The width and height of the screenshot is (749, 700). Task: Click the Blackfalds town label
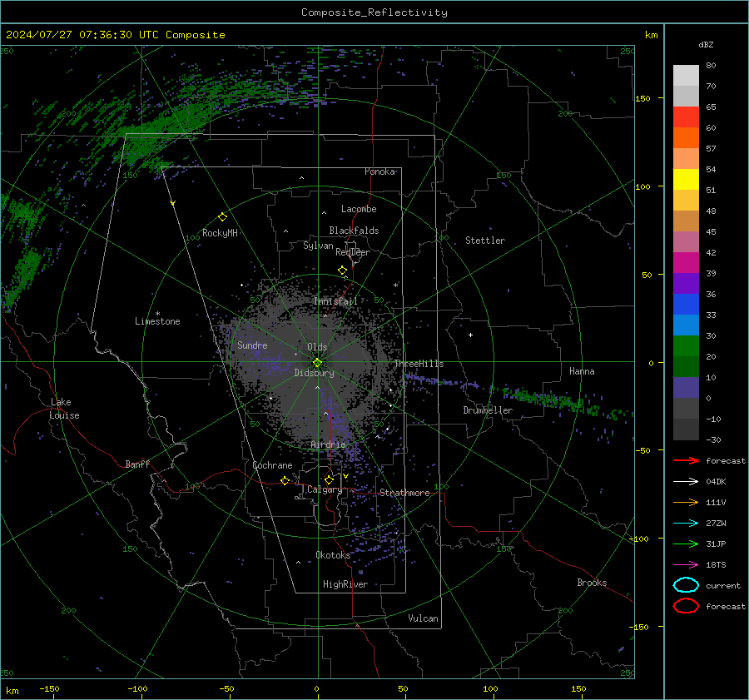pos(354,231)
